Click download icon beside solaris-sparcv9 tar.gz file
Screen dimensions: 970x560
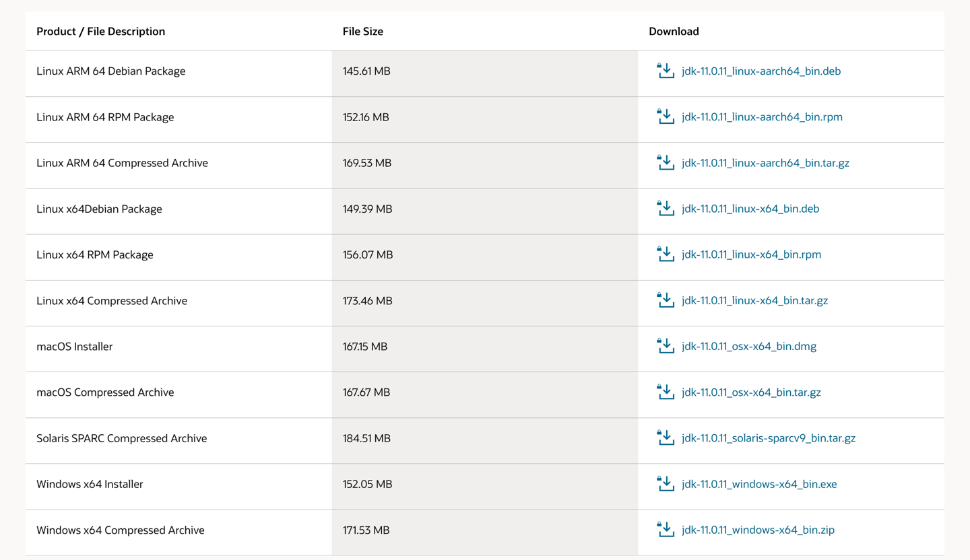666,437
